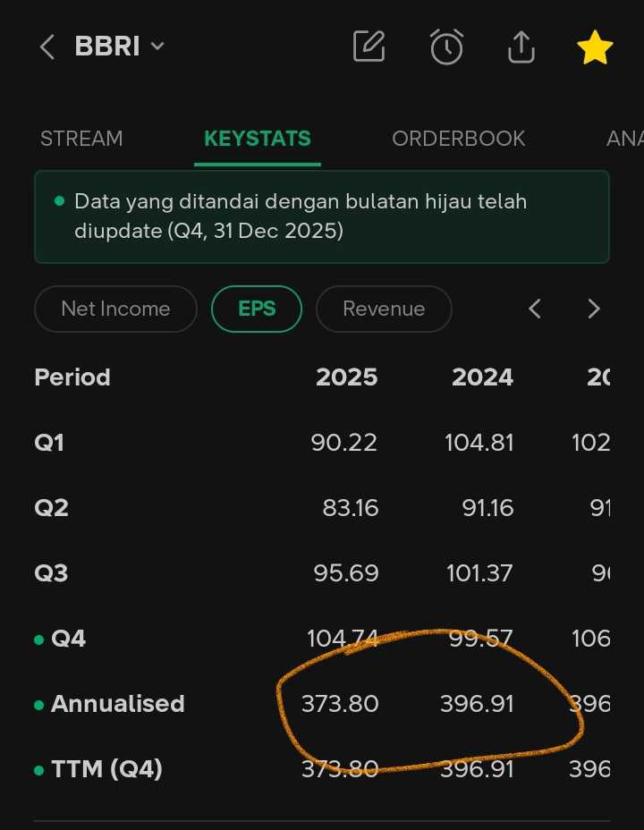Select the KEYSTATS tab
Viewport: 644px width, 830px height.
click(x=258, y=139)
